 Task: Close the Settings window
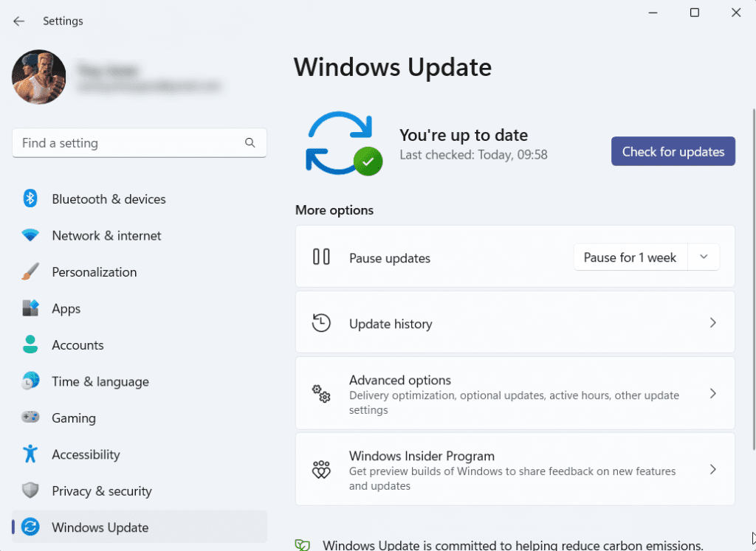736,13
